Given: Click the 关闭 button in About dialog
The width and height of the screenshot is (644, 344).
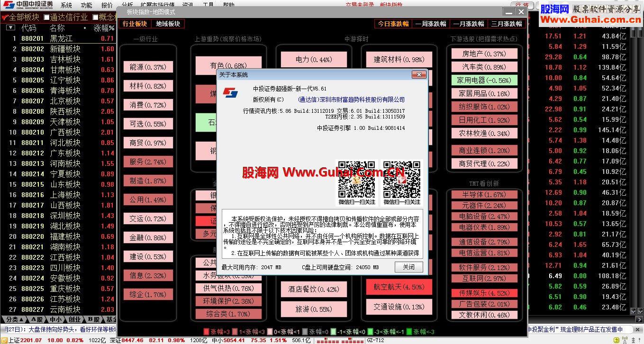Looking at the screenshot, I should 408,267.
